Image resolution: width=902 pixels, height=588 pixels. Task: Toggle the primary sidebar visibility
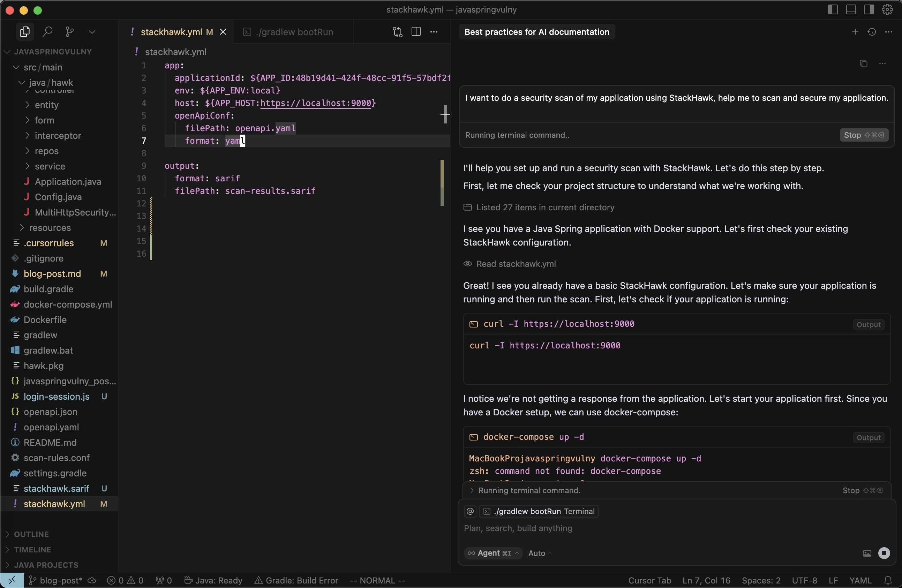pyautogui.click(x=833, y=9)
